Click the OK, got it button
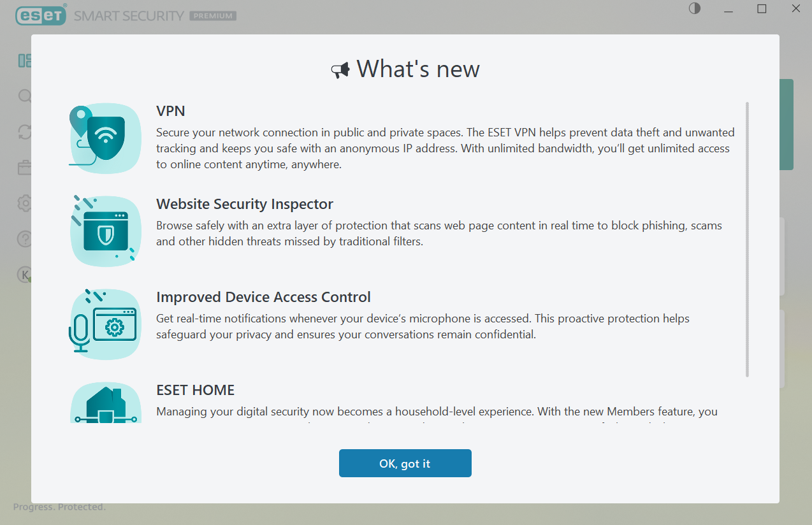Image resolution: width=812 pixels, height=525 pixels. click(405, 463)
